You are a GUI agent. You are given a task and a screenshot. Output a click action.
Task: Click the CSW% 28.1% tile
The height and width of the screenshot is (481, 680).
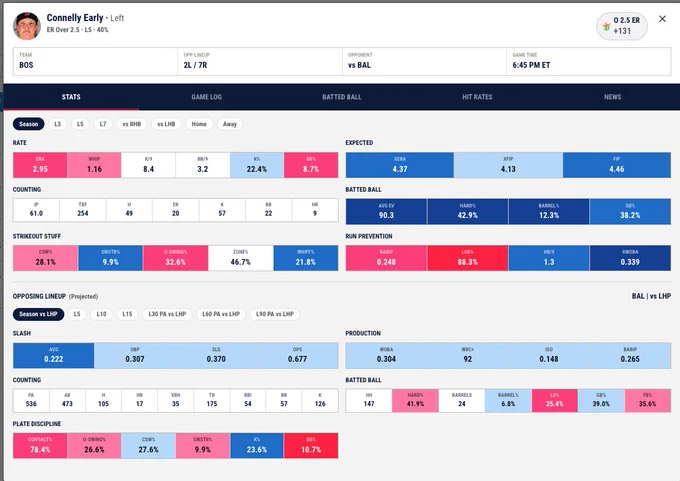pyautogui.click(x=46, y=258)
